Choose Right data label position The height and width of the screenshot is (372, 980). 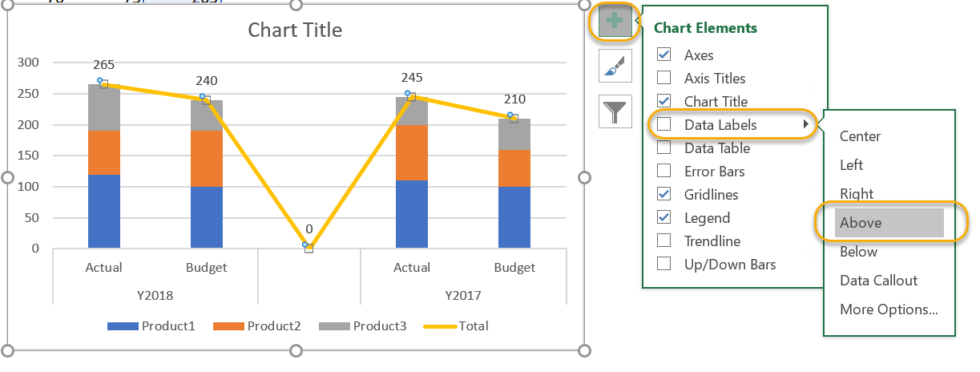857,194
